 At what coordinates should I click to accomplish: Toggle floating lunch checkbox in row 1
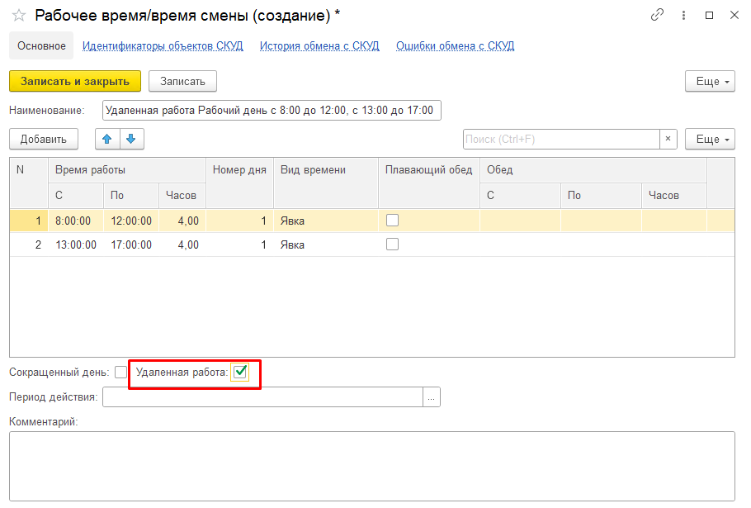tap(392, 220)
